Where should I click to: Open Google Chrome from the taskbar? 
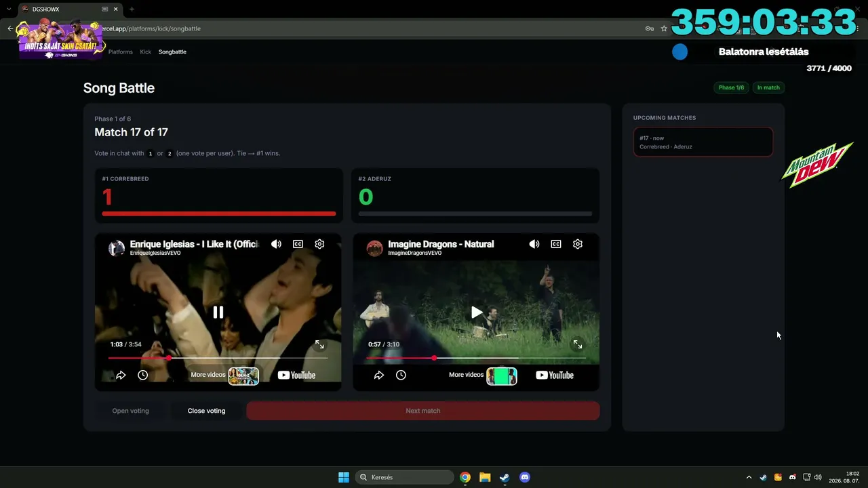pyautogui.click(x=465, y=477)
